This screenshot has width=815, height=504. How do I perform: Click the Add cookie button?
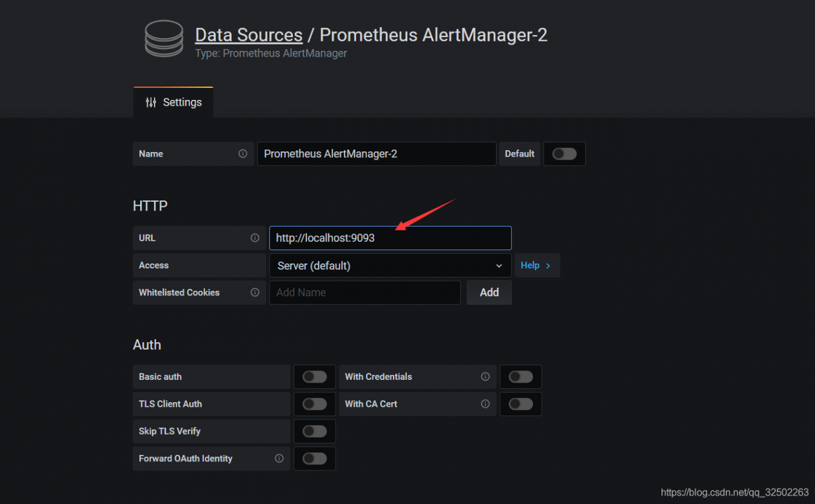pos(489,293)
